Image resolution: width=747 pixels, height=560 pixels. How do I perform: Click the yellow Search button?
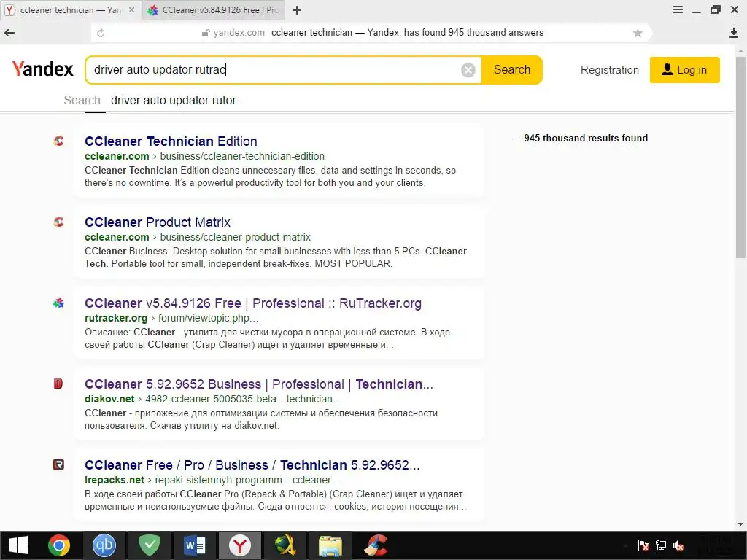512,69
